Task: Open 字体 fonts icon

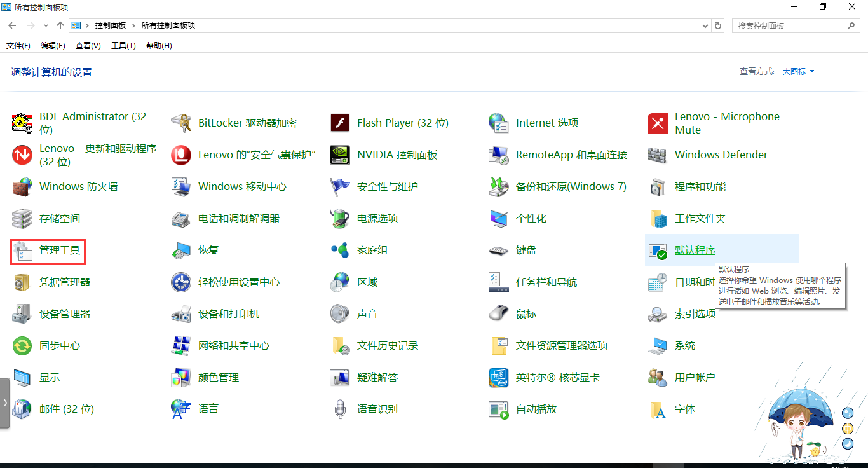Action: coord(658,409)
